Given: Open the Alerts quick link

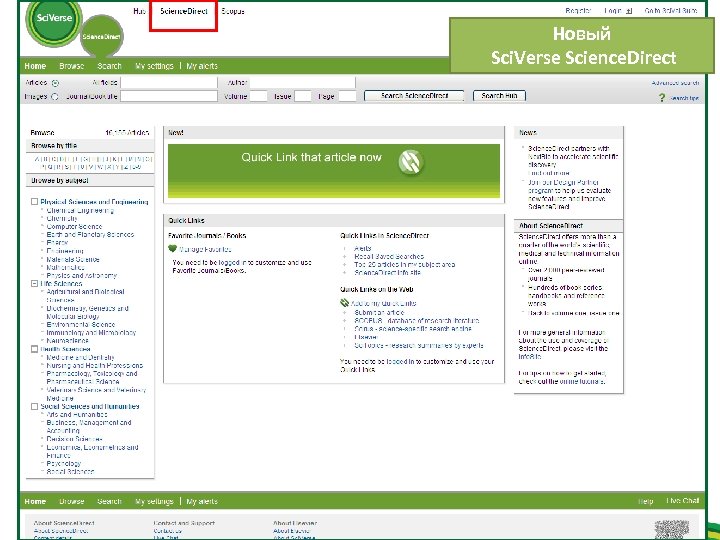Looking at the screenshot, I should point(363,248).
